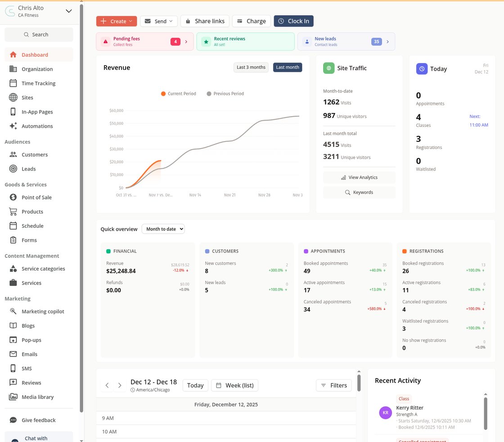Go to previous week in calendar
The width and height of the screenshot is (504, 442).
(x=107, y=385)
